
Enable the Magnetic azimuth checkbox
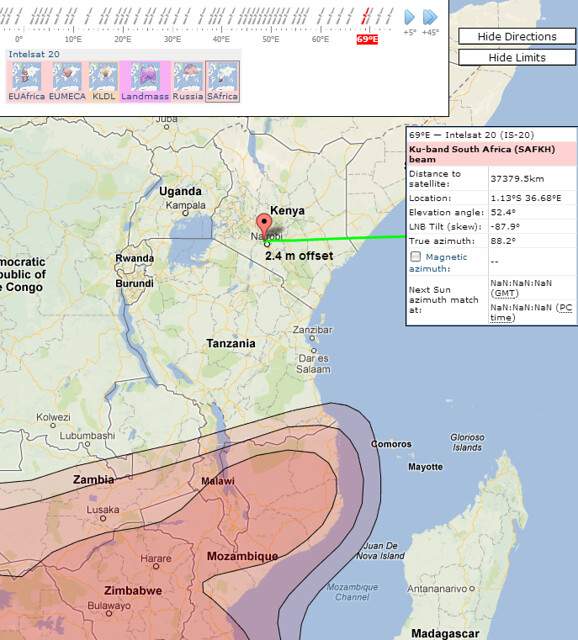point(416,256)
